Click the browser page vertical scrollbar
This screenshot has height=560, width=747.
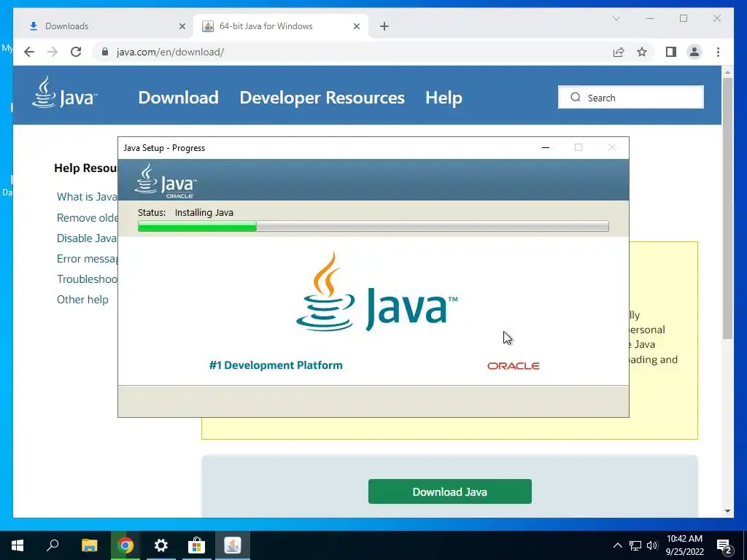(x=727, y=208)
